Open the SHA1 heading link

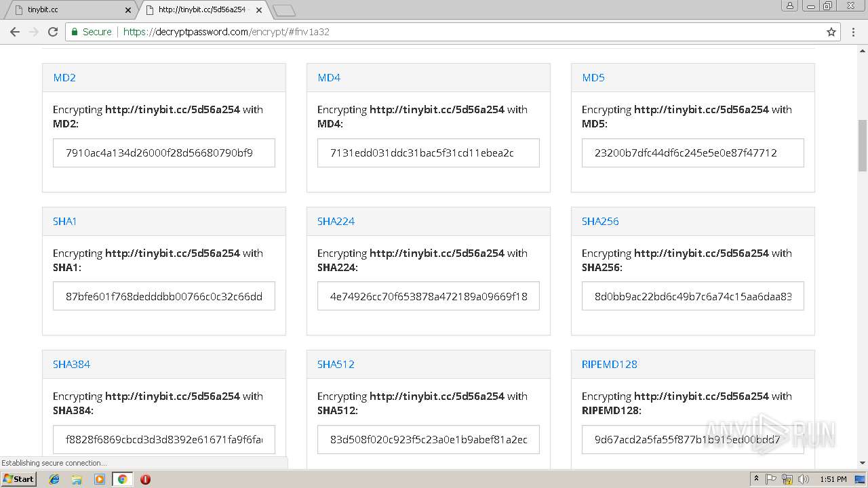point(65,222)
